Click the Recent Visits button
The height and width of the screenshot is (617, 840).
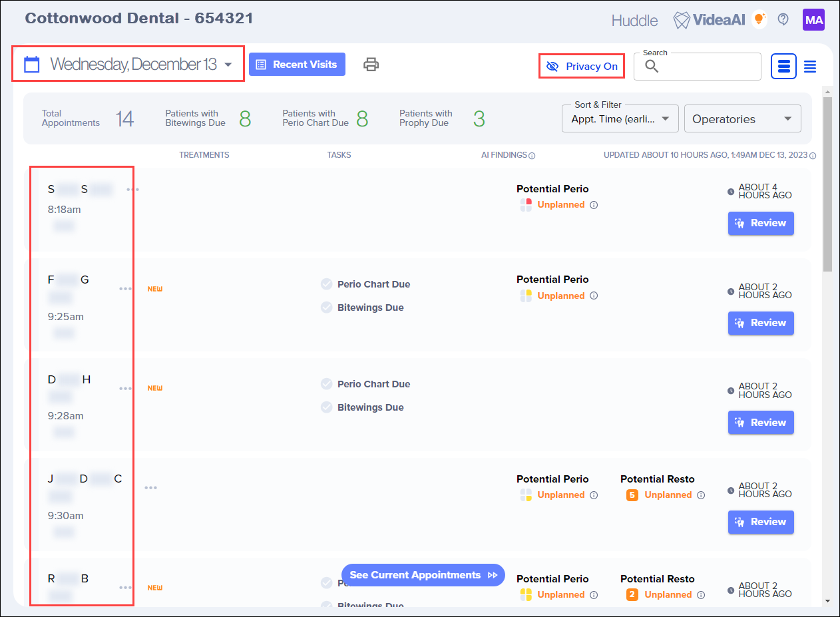click(x=297, y=65)
